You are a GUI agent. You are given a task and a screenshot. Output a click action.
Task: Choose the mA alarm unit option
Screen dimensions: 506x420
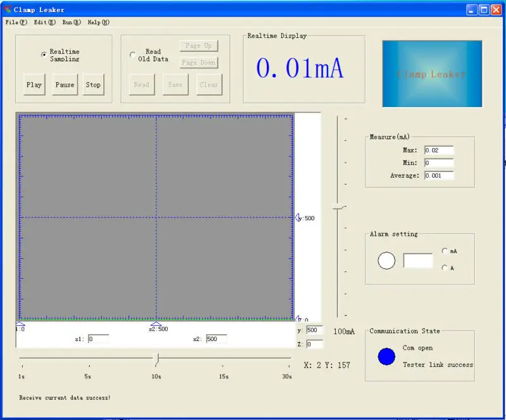(445, 250)
